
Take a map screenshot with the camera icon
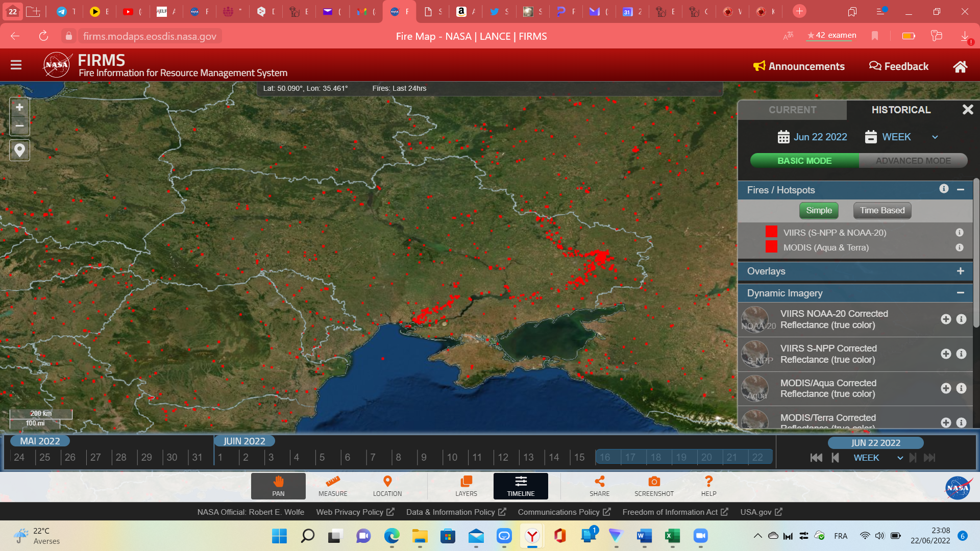tap(653, 486)
